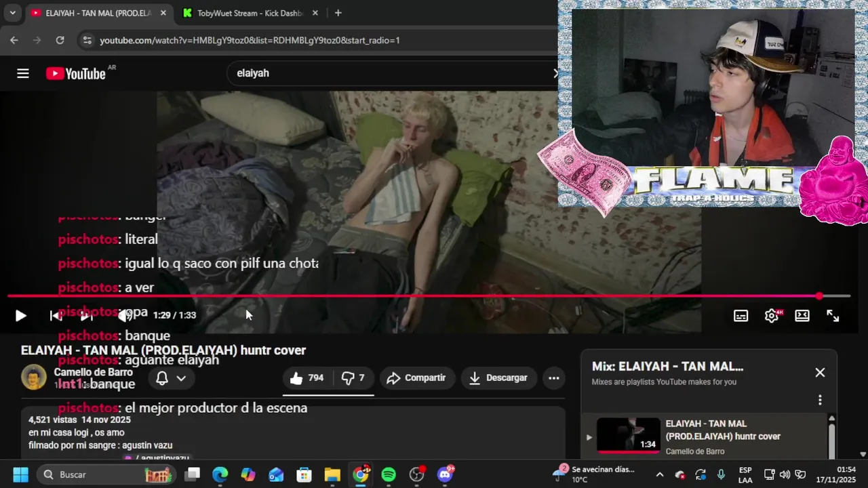The width and height of the screenshot is (868, 488).
Task: Open more actions ellipsis beside Descargar
Action: (x=554, y=378)
